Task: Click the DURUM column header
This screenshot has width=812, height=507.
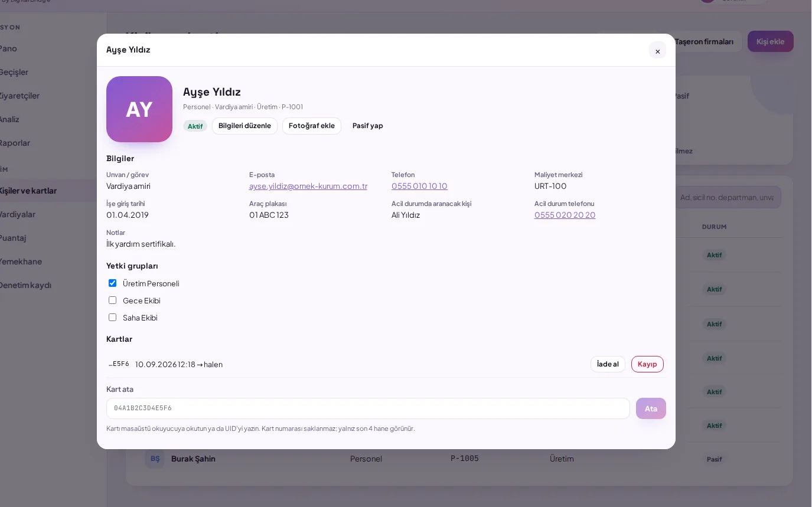Action: point(715,227)
